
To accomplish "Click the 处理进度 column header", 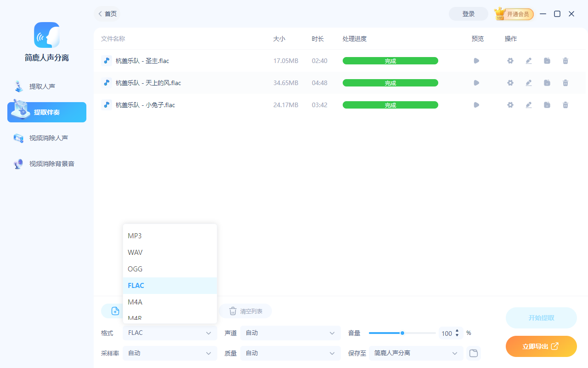I will click(355, 39).
